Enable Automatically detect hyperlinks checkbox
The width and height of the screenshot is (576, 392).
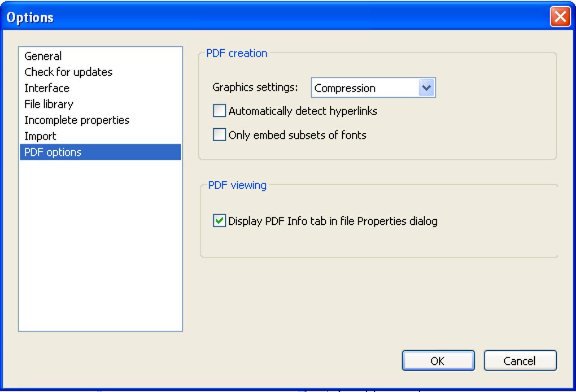point(219,111)
